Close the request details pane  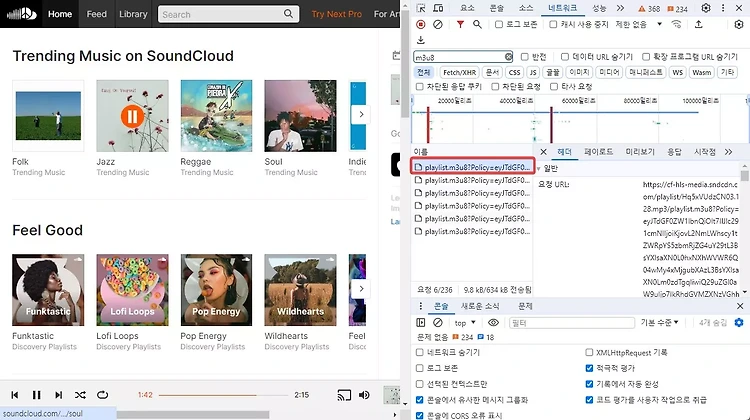coord(543,152)
